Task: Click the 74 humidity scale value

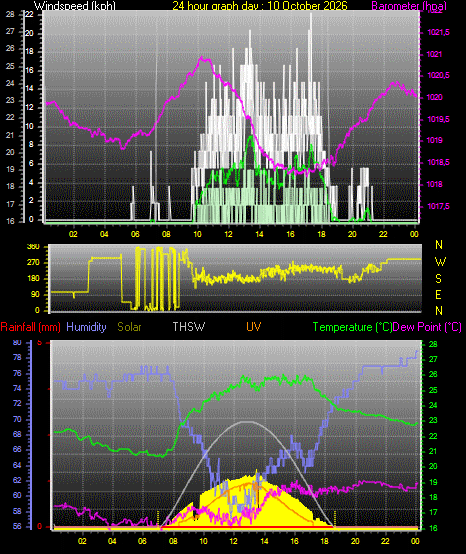Action: 17,389
